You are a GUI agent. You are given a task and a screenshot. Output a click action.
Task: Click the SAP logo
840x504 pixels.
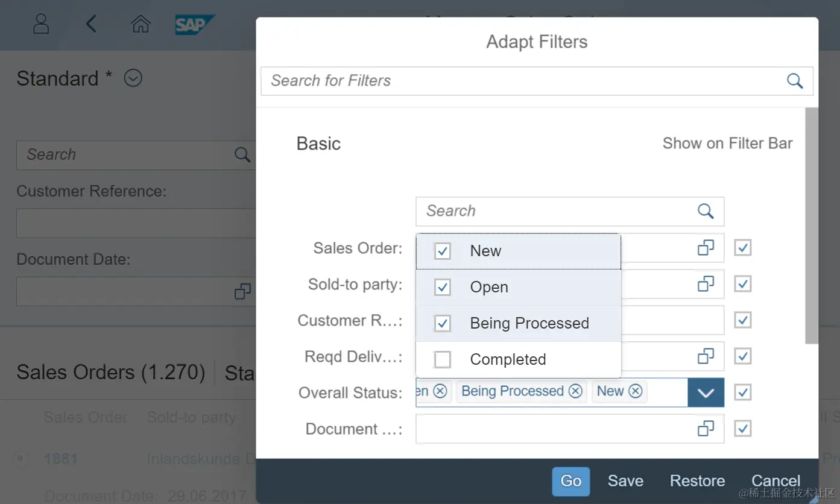(193, 25)
